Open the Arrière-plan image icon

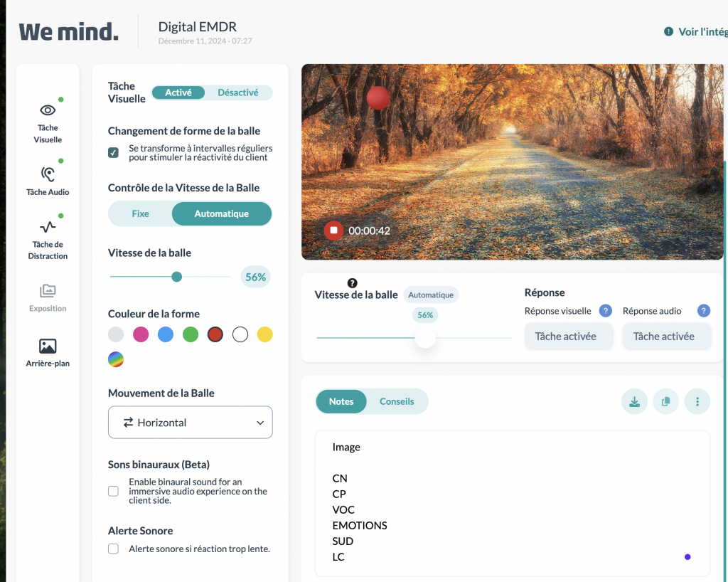pos(48,346)
